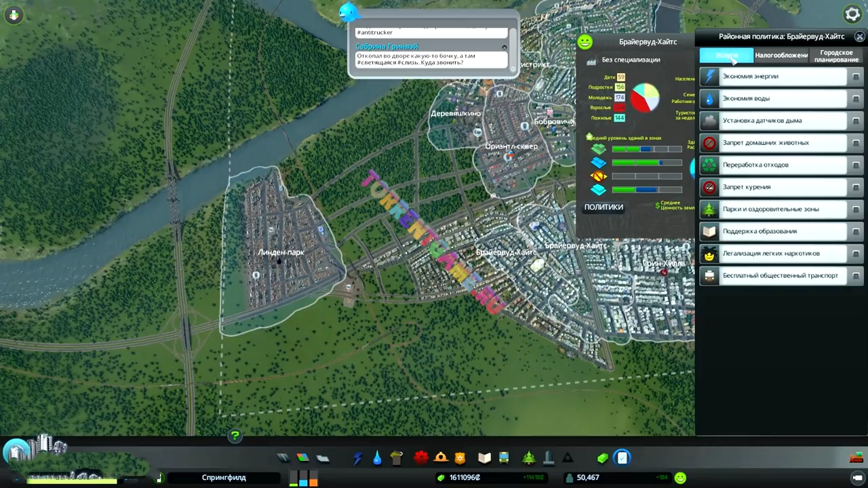Viewport: 868px width, 488px height.
Task: Open the Water and Sewage menu
Action: coord(377,458)
